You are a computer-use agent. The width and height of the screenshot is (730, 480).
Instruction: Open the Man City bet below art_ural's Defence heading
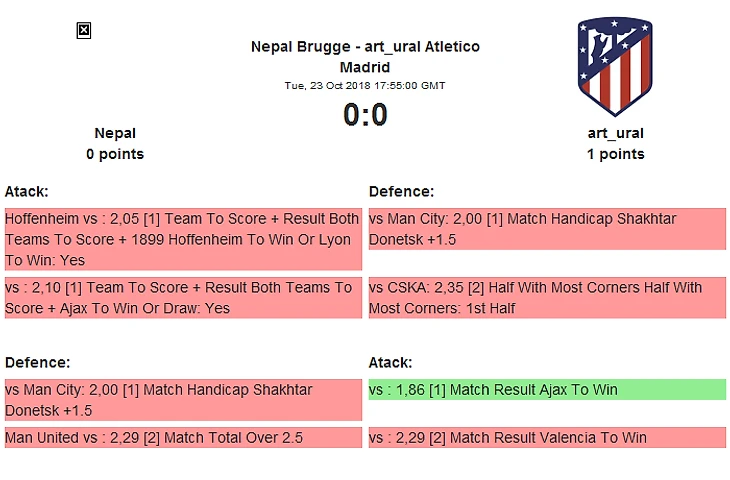coord(547,229)
